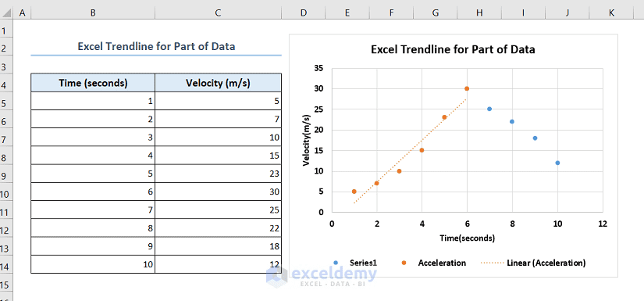Viewport: 644px width, 301px height.
Task: Select the velocity cell with value 30
Action: tap(218, 192)
